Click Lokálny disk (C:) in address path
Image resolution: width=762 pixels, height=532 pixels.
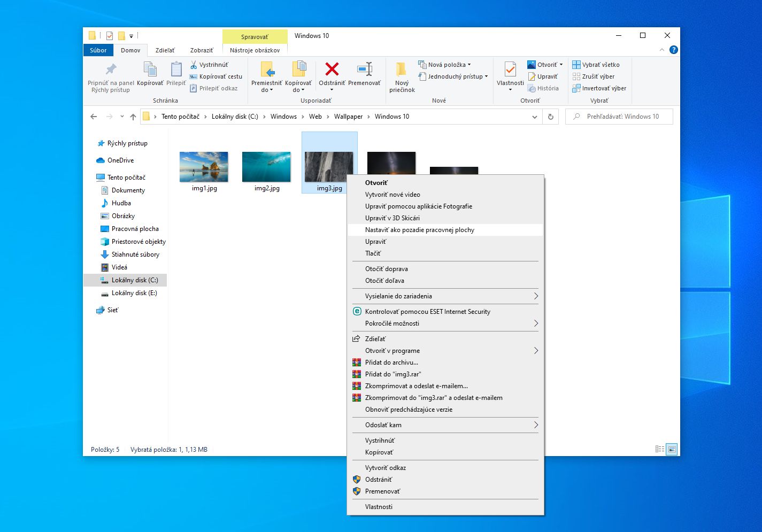tap(235, 117)
